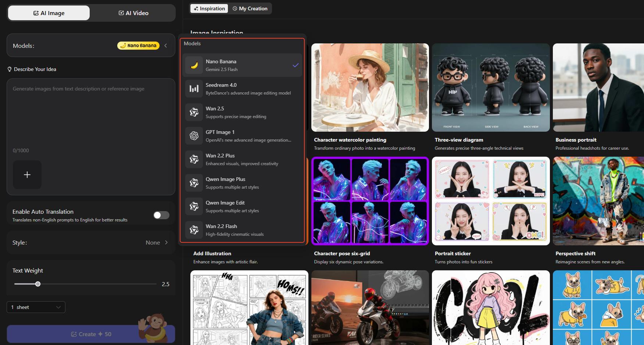Viewport: 644px width, 345px height.
Task: Pick the GPT Image 1 OpenAI icon
Action: coord(194,136)
